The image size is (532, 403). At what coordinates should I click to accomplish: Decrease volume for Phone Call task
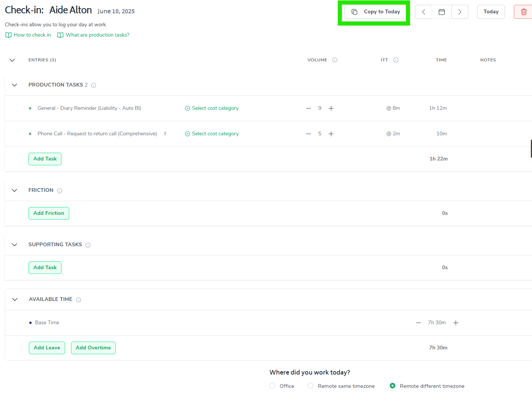tap(309, 134)
